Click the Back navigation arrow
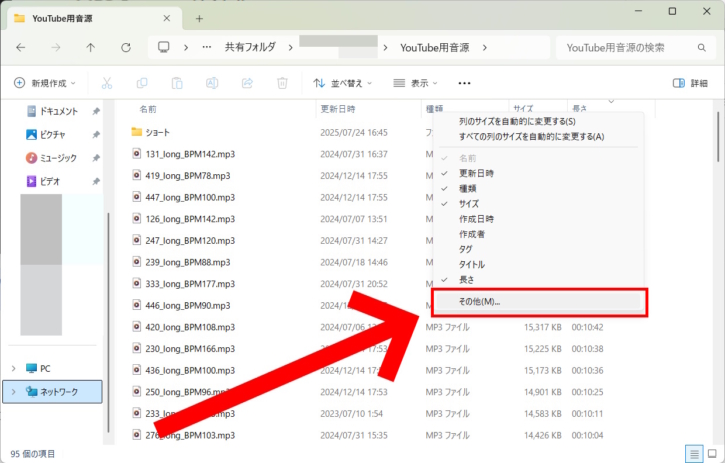This screenshot has width=725, height=463. tap(21, 47)
